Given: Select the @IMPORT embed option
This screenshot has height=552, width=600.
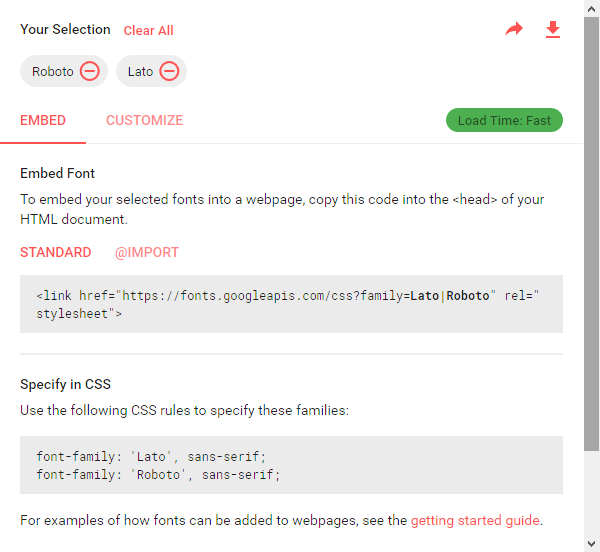Looking at the screenshot, I should pyautogui.click(x=147, y=252).
